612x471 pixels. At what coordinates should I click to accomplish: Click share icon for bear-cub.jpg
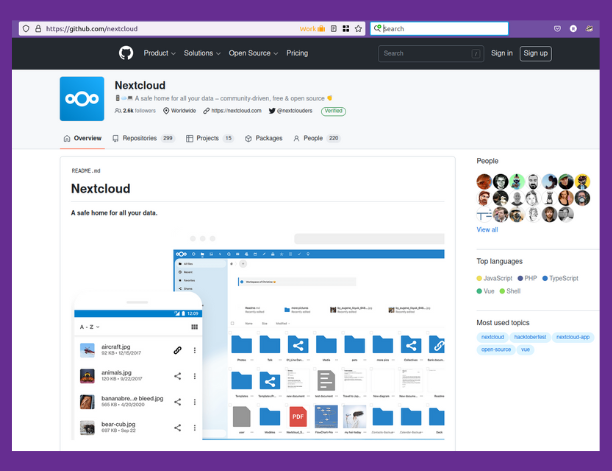pyautogui.click(x=178, y=428)
